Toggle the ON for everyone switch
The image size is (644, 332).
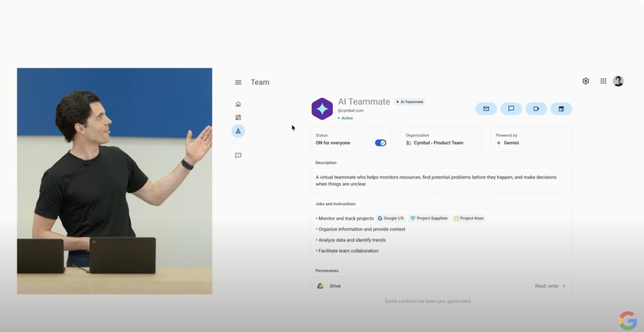point(381,143)
